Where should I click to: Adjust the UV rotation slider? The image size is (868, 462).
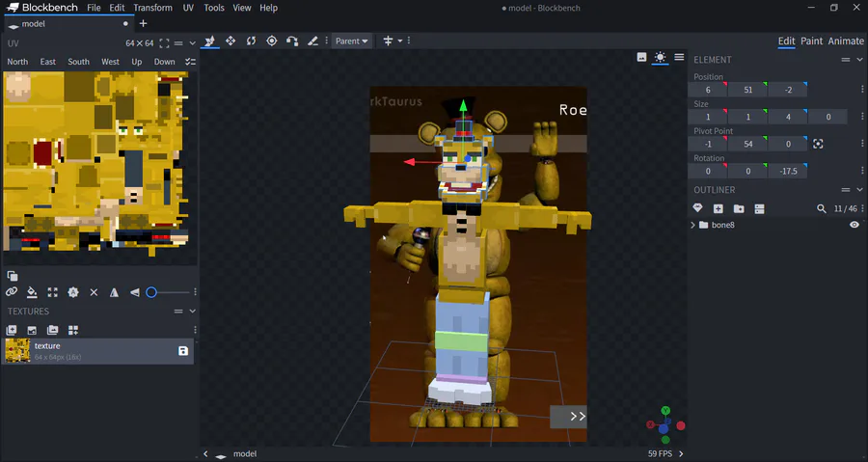tap(167, 292)
